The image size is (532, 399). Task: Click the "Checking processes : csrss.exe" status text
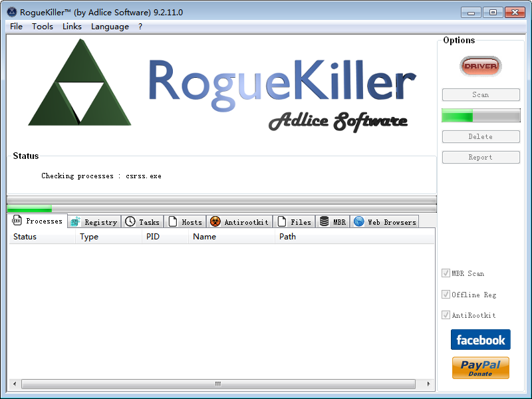tap(101, 176)
